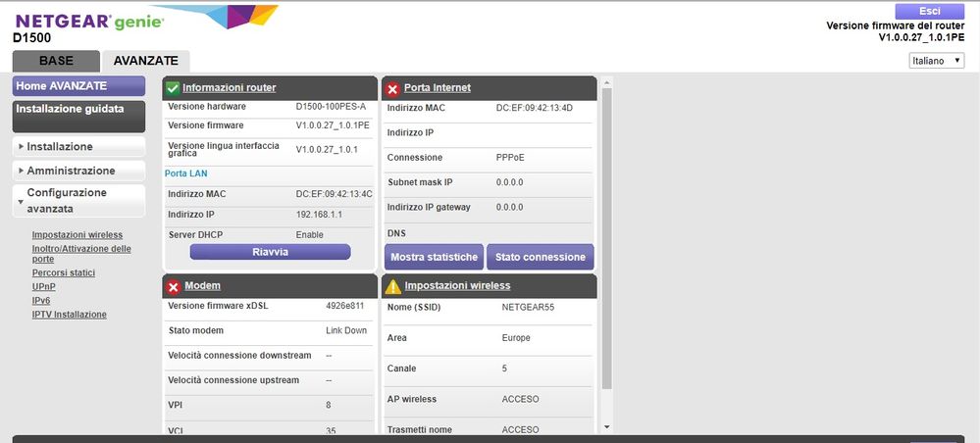This screenshot has width=980, height=443.
Task: Click the Server DHCP Enable value
Action: point(309,235)
